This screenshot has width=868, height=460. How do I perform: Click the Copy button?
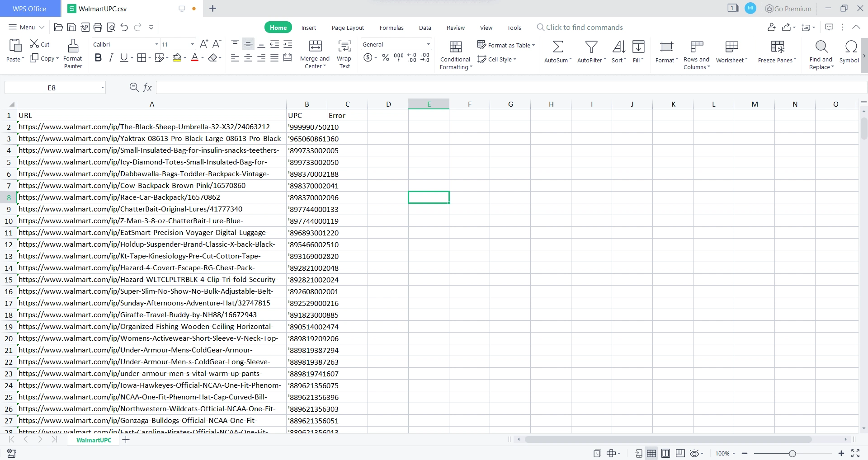[x=44, y=58]
